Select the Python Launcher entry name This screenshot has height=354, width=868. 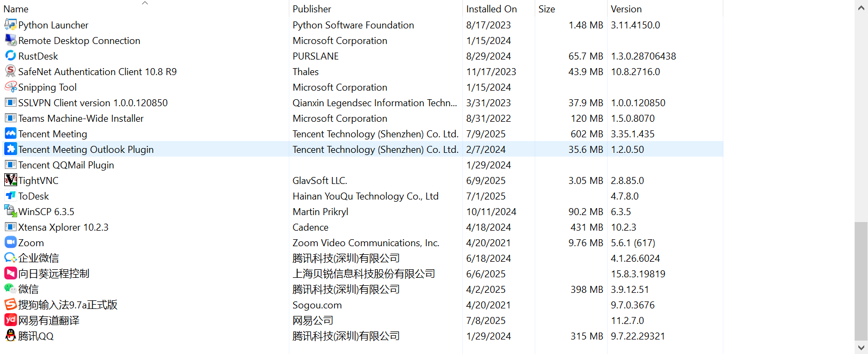click(53, 25)
